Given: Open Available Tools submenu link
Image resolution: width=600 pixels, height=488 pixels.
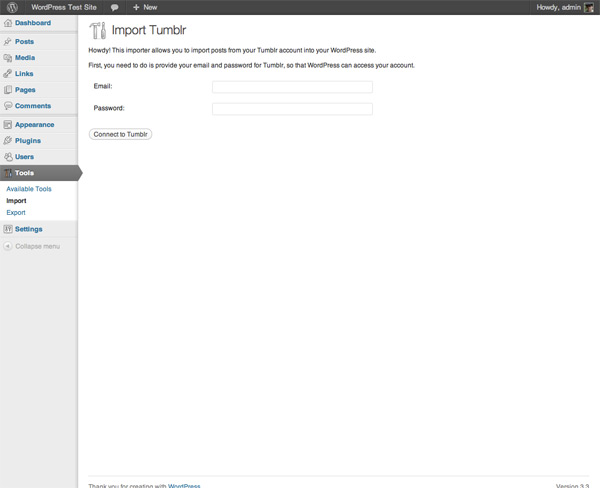Looking at the screenshot, I should pos(29,189).
